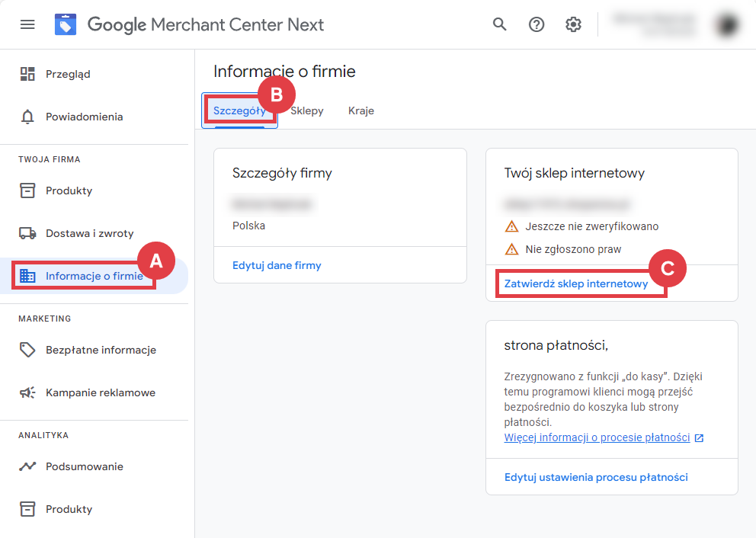Click the Produkty box icon under Analityka
This screenshot has height=538, width=756.
click(27, 509)
